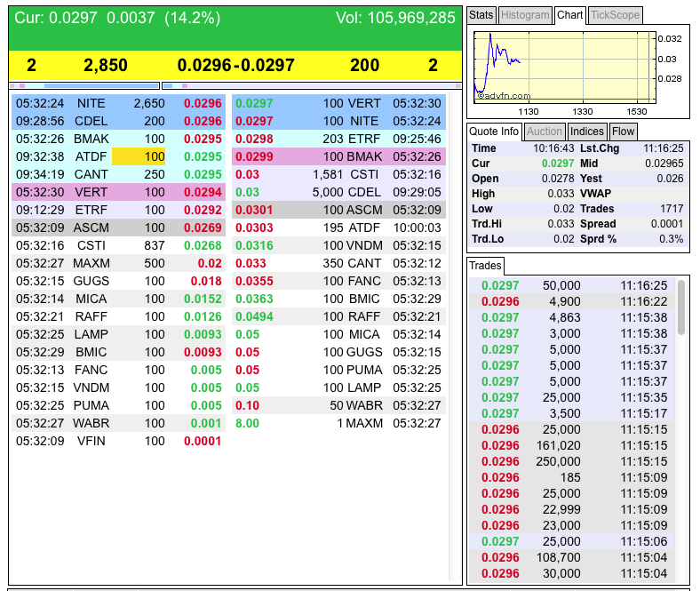
Task: Select the BMAK bid row at 0.0295
Action: [x=118, y=139]
